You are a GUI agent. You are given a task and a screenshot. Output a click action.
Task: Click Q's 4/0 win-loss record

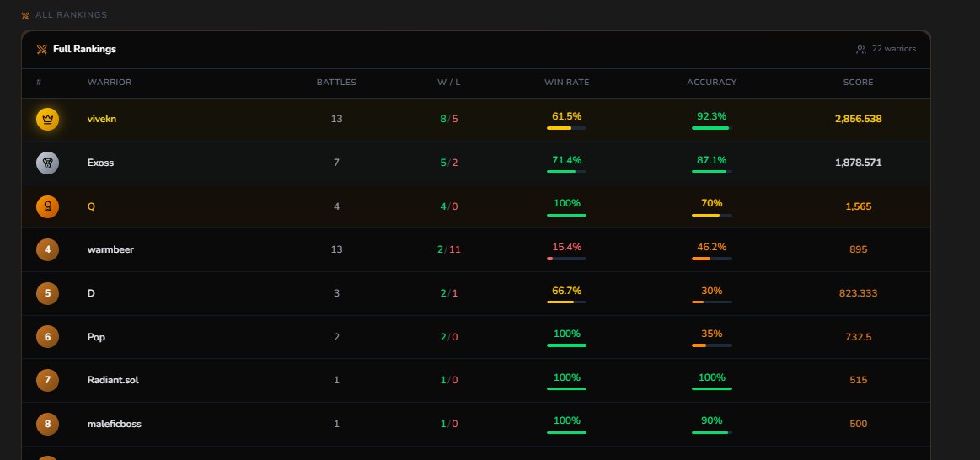(449, 207)
